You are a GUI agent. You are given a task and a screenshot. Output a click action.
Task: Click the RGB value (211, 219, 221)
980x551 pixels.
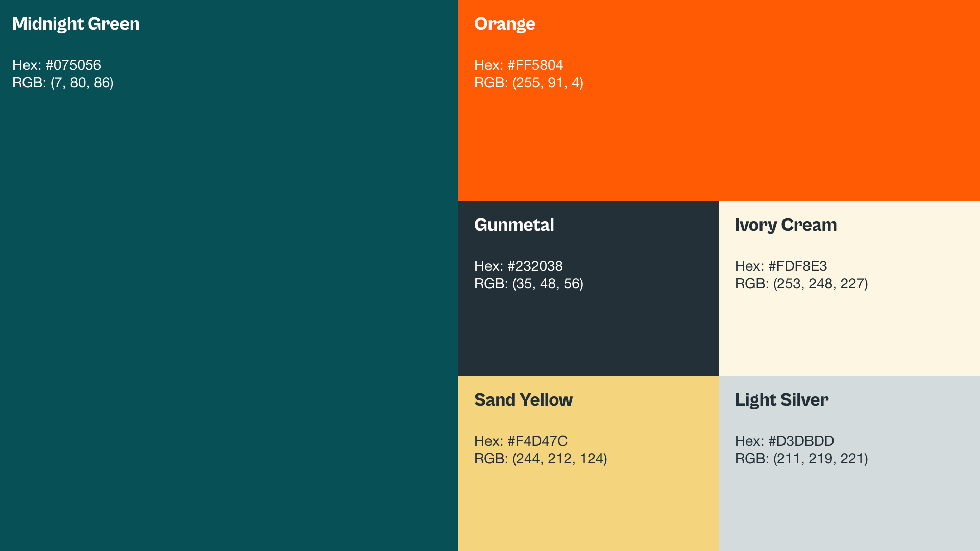click(x=820, y=459)
